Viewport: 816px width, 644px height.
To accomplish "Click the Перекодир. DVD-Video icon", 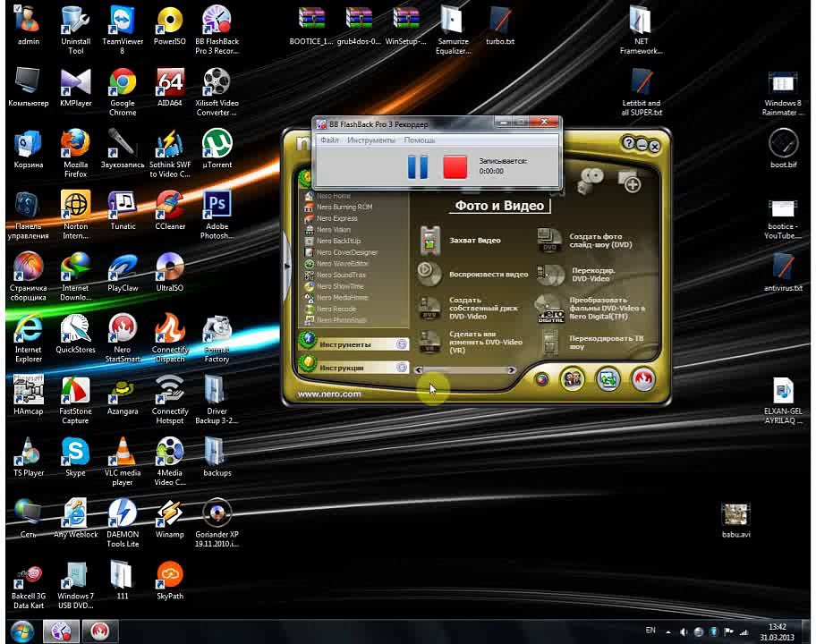I will [550, 274].
